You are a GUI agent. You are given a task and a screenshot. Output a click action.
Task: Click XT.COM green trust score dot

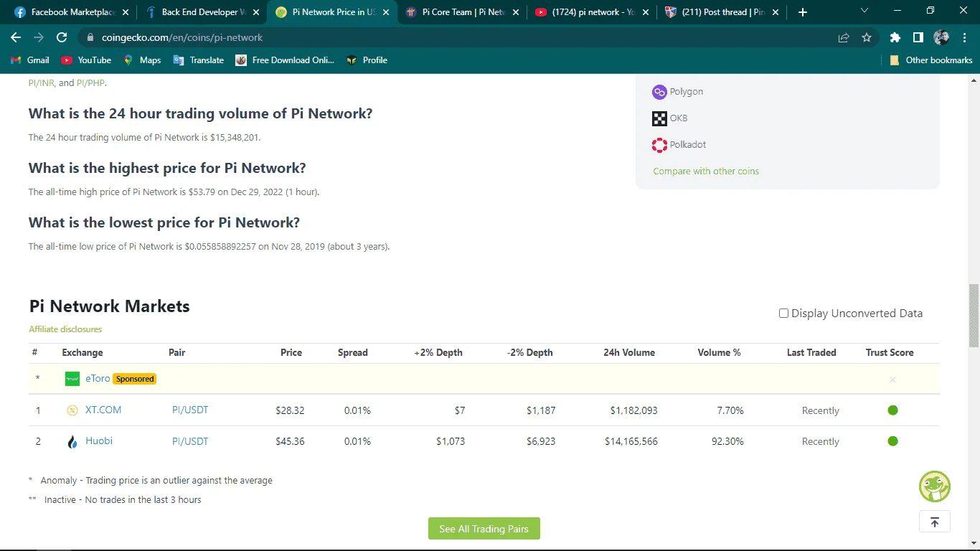point(892,410)
